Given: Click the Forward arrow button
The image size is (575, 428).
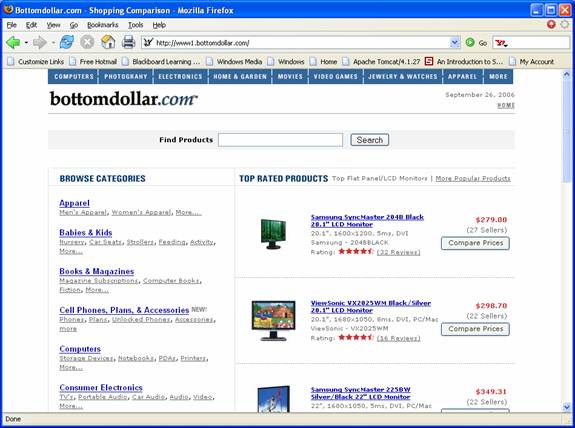Looking at the screenshot, I should point(40,43).
